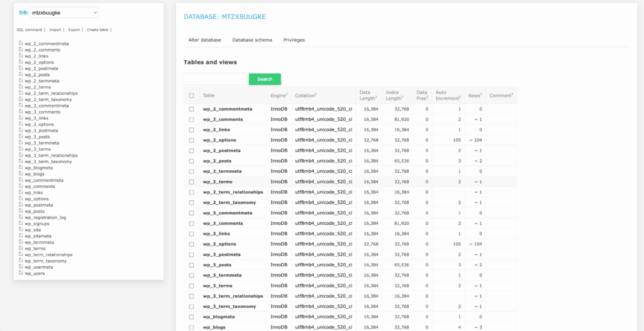
Task: Click the green Search button
Action: 265,79
